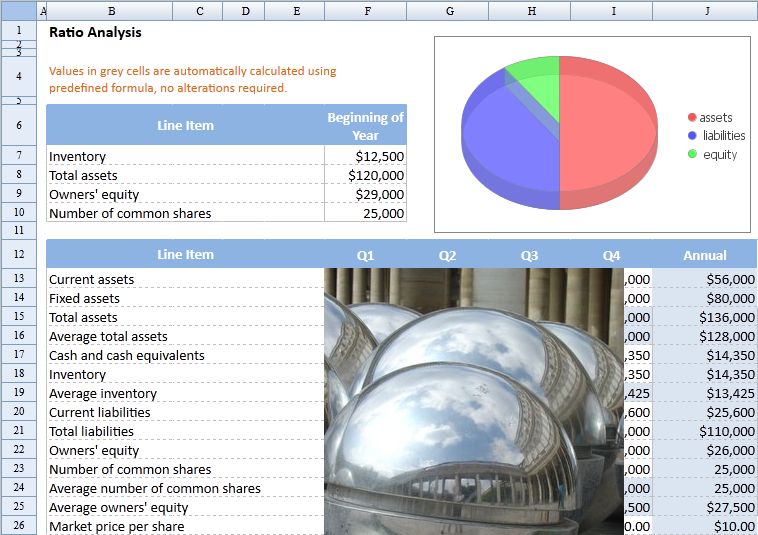Select annual owners' equity $26,000
This screenshot has width=758, height=535.
(730, 450)
